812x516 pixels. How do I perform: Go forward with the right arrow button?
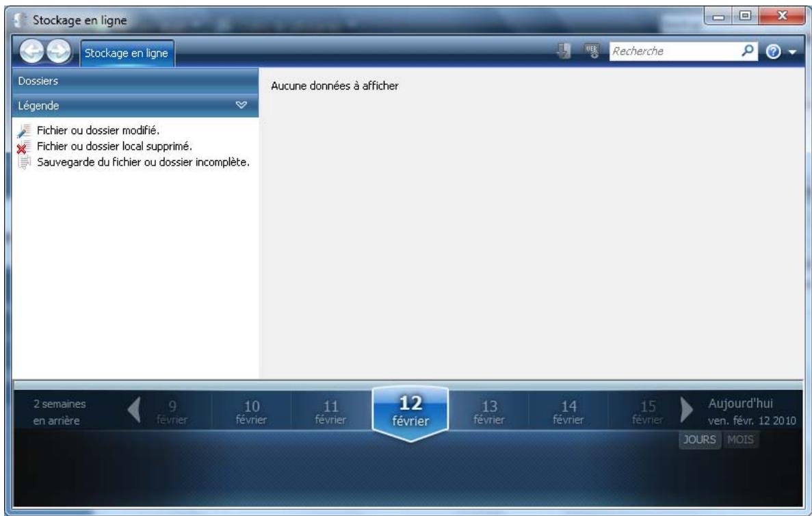point(59,52)
